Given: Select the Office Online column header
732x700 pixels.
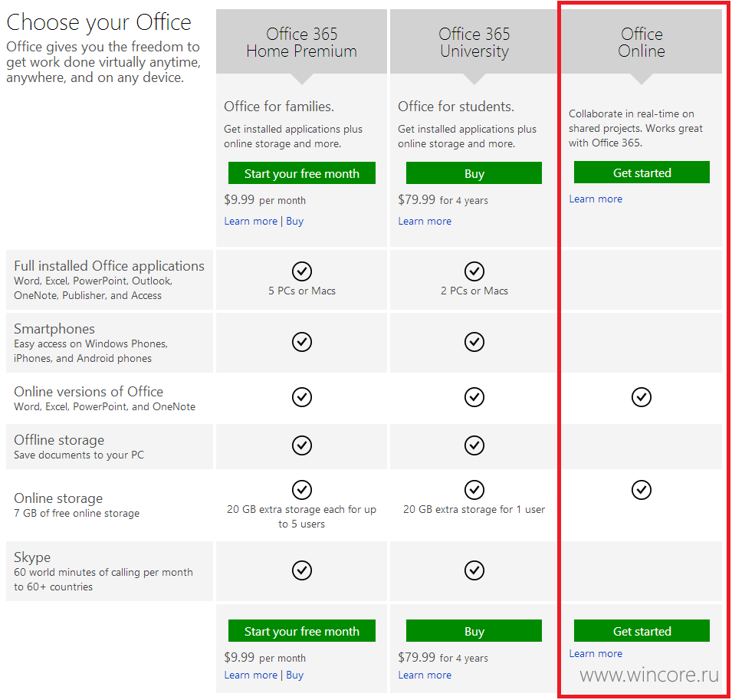Looking at the screenshot, I should coord(642,42).
